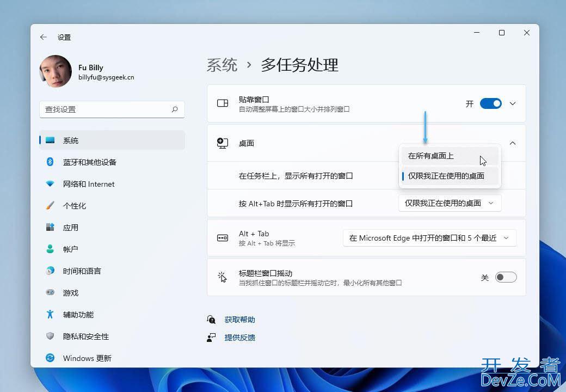
Task: Go back with the arrow beside 设置
Action: point(44,37)
